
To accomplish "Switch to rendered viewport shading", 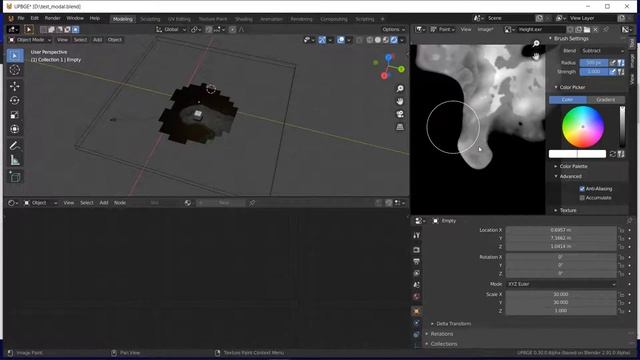I will tap(394, 40).
